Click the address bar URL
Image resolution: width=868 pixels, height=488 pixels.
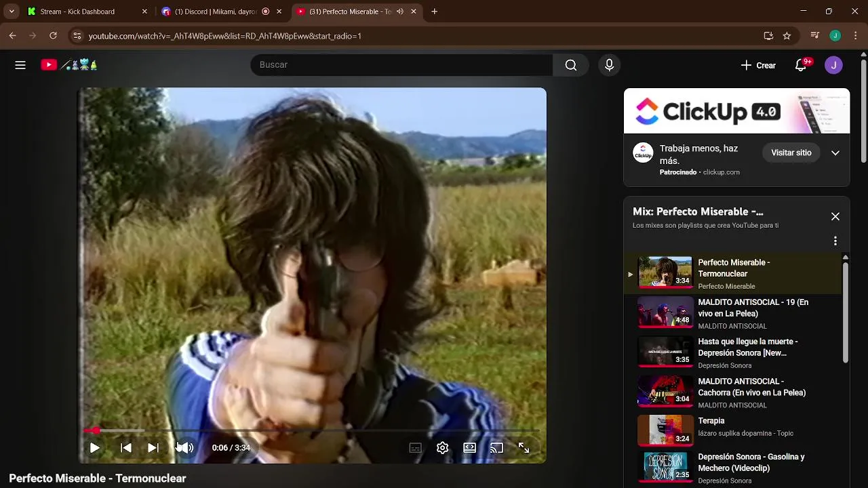224,36
